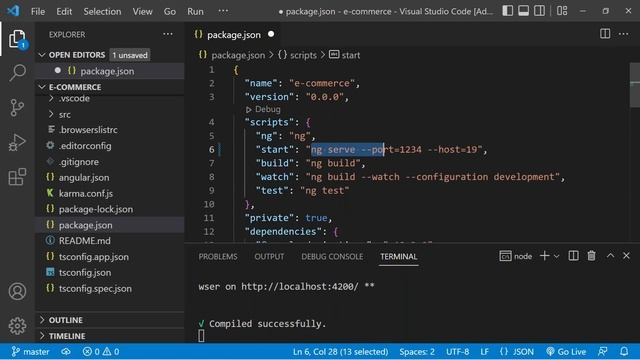Change the UTF-8 encoding

coord(458,351)
